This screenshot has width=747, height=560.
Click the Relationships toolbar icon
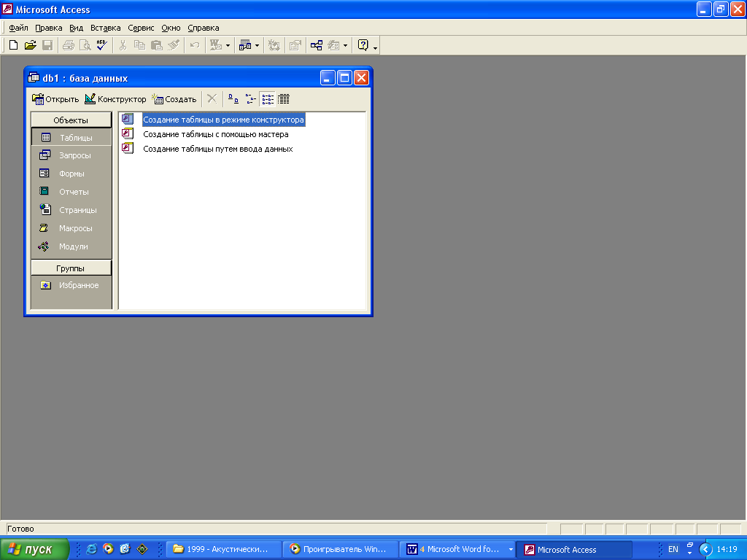(x=317, y=45)
